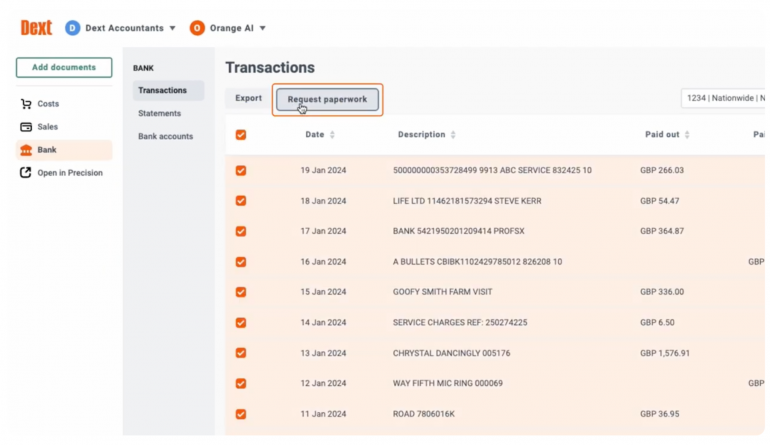Toggle the select-all checkbox in table header
This screenshot has height=445, width=770.
coord(241,135)
